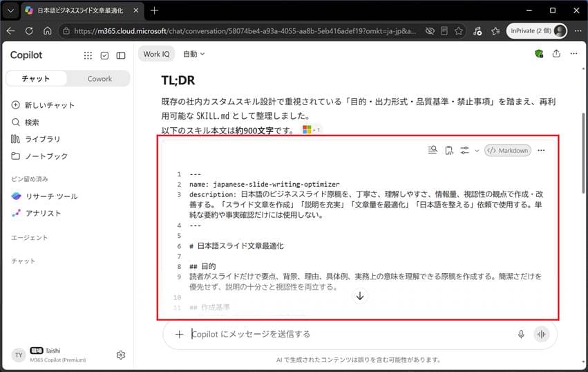This screenshot has width=588, height=372.
Task: Copy the code block with clipboard icon
Action: pos(449,151)
